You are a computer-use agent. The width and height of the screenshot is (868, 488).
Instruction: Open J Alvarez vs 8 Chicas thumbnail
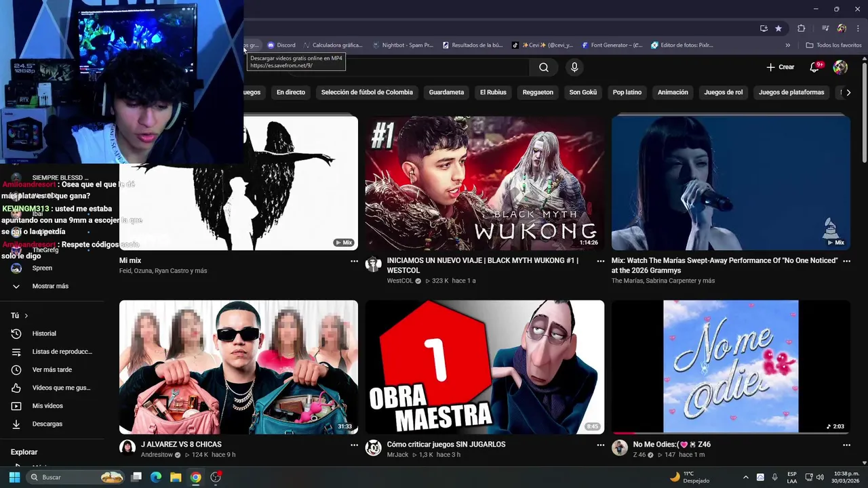(239, 367)
